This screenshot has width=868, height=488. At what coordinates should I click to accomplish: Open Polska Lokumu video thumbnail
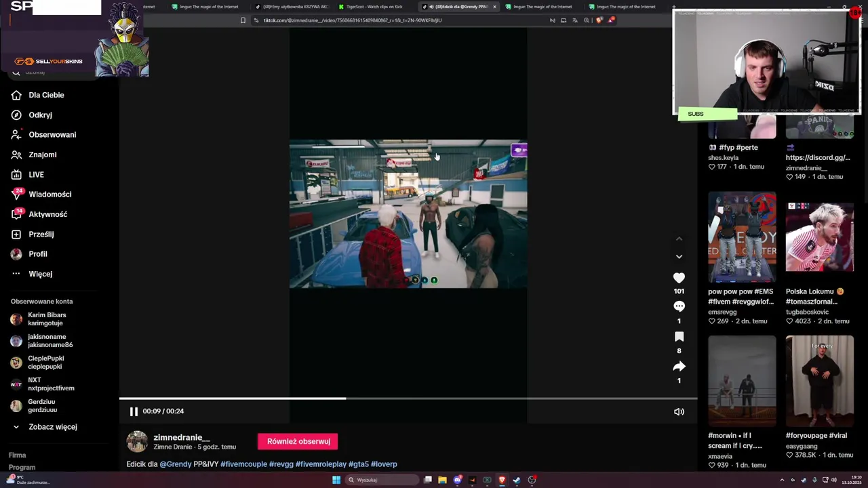(820, 237)
